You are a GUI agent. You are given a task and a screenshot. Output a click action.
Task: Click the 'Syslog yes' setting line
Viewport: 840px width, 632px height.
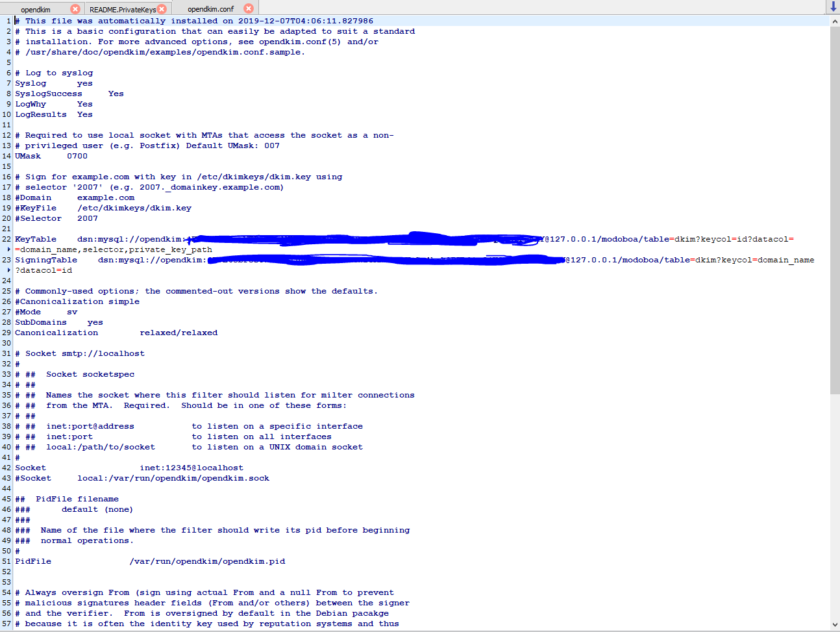pos(54,83)
